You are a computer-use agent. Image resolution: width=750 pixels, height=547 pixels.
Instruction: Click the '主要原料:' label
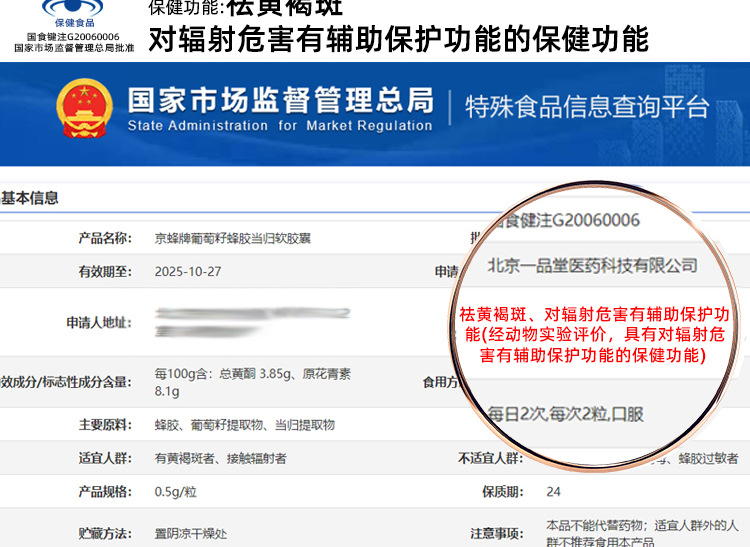[105, 425]
